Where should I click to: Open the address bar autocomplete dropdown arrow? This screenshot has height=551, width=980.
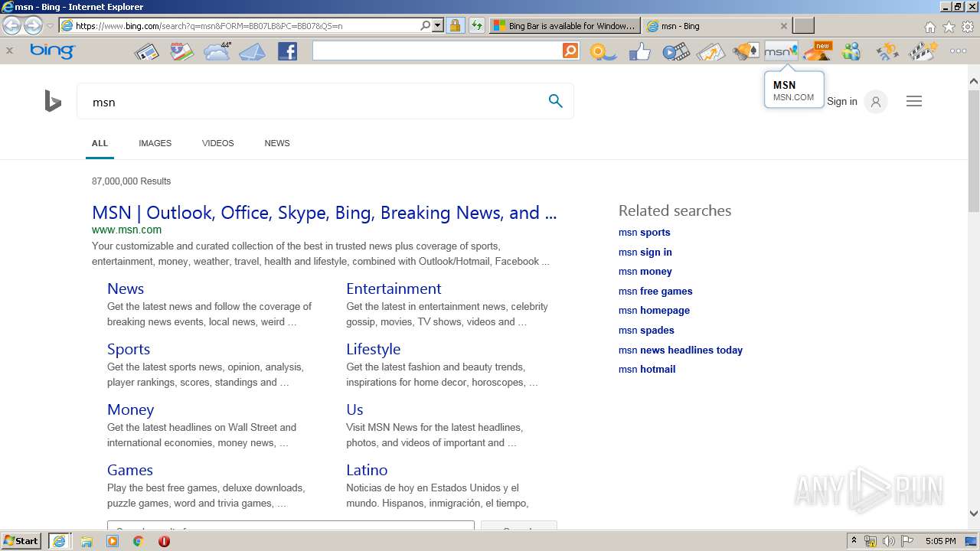coord(438,26)
